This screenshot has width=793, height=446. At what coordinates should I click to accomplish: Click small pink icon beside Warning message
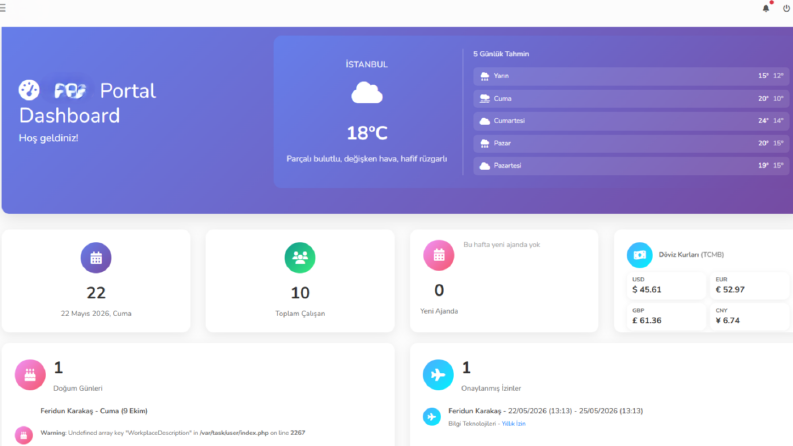coord(24,435)
